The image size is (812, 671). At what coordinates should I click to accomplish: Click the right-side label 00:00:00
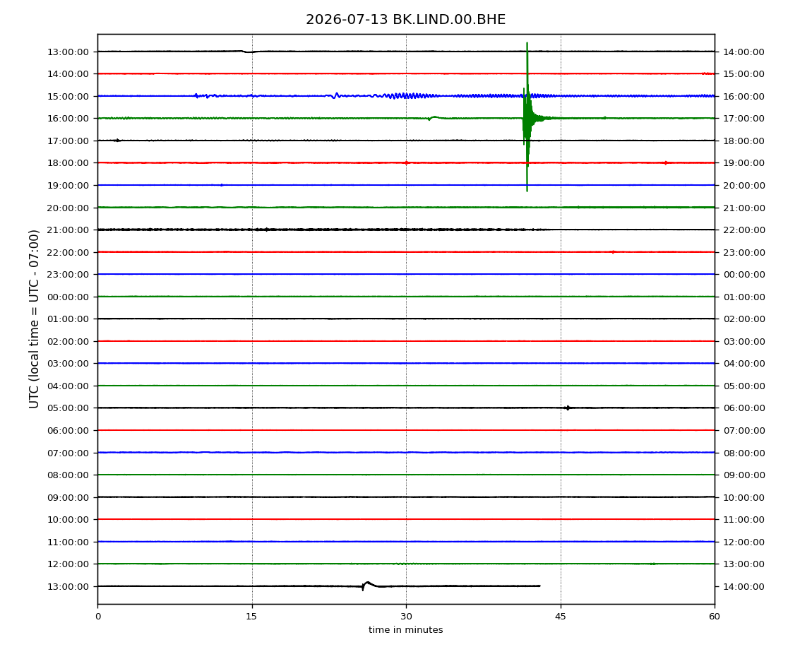pos(744,275)
